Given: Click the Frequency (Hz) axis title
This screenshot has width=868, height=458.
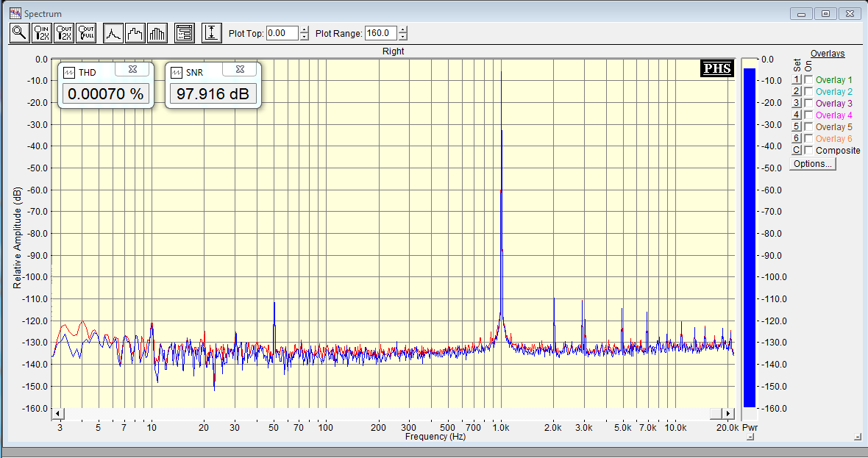Looking at the screenshot, I should (x=435, y=437).
